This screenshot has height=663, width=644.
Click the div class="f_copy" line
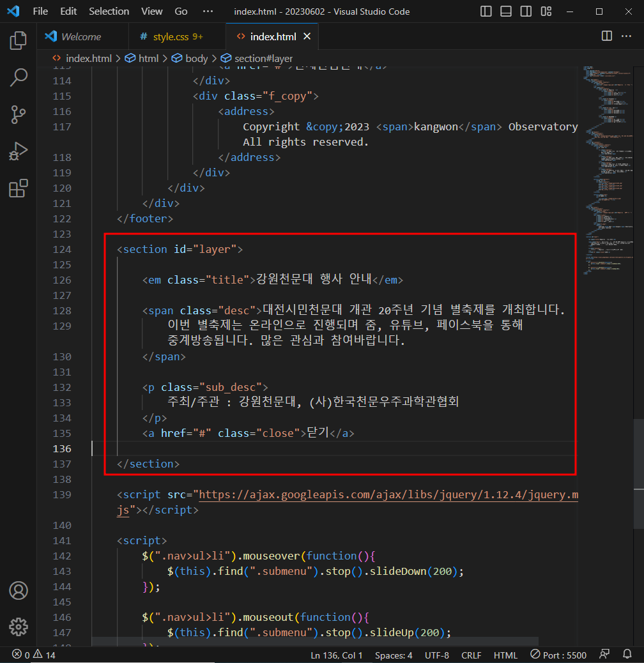[256, 96]
